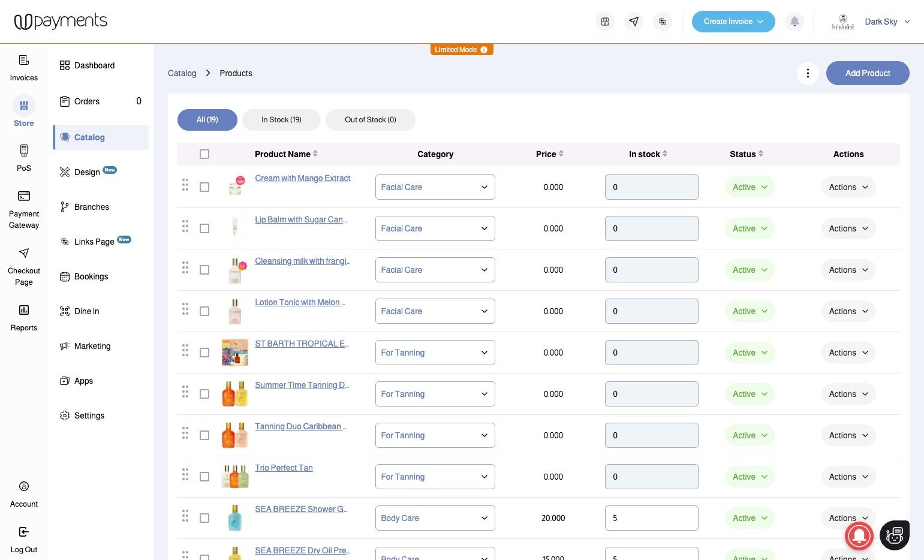
Task: Open the Bookings menu item
Action: coord(101,276)
